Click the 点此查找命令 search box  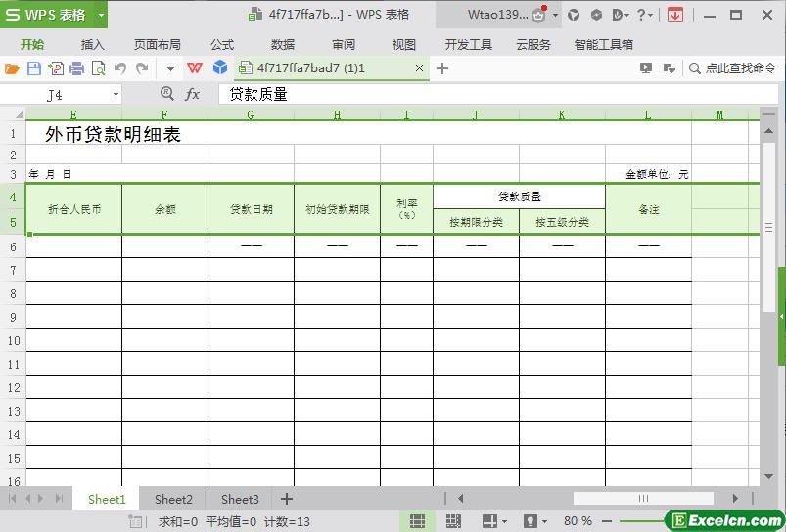pyautogui.click(x=733, y=68)
